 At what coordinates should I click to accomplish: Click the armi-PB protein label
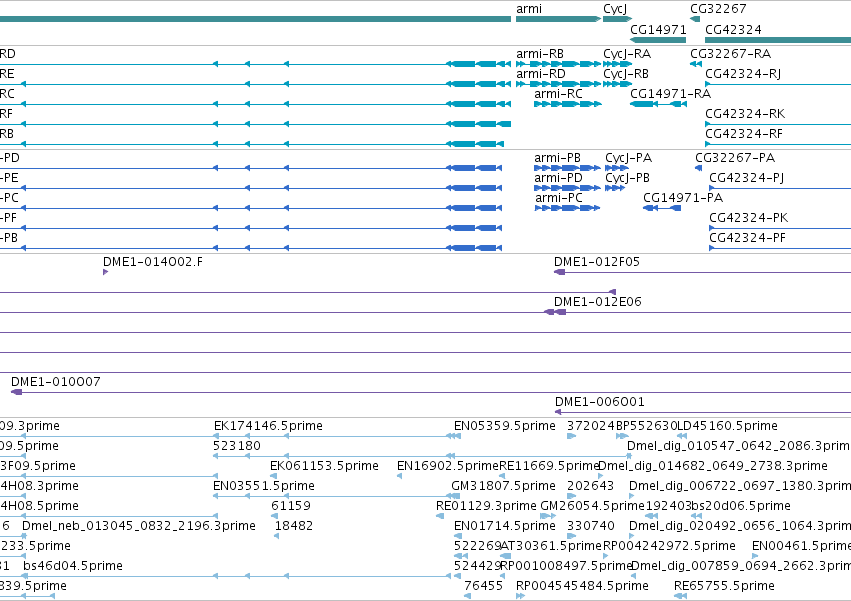click(x=557, y=158)
